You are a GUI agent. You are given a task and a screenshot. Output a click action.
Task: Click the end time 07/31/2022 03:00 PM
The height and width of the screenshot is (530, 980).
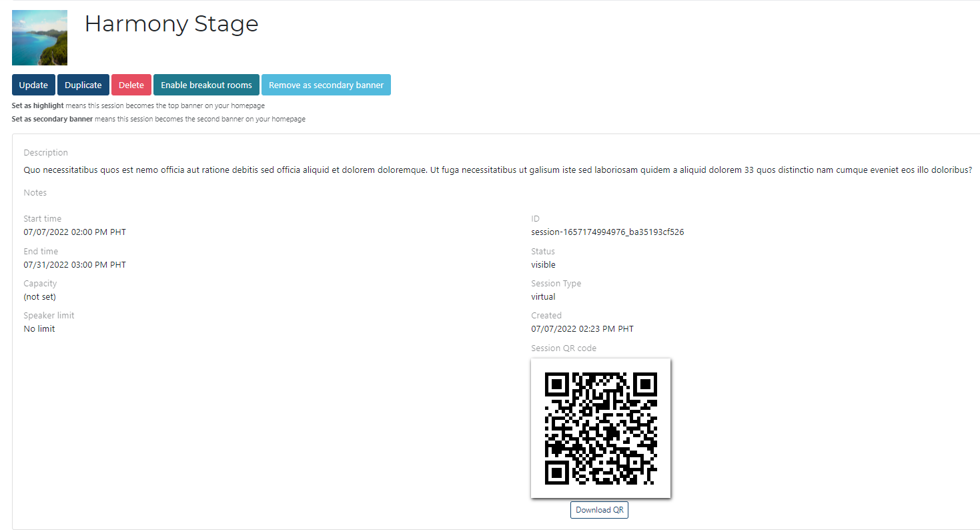click(x=75, y=265)
